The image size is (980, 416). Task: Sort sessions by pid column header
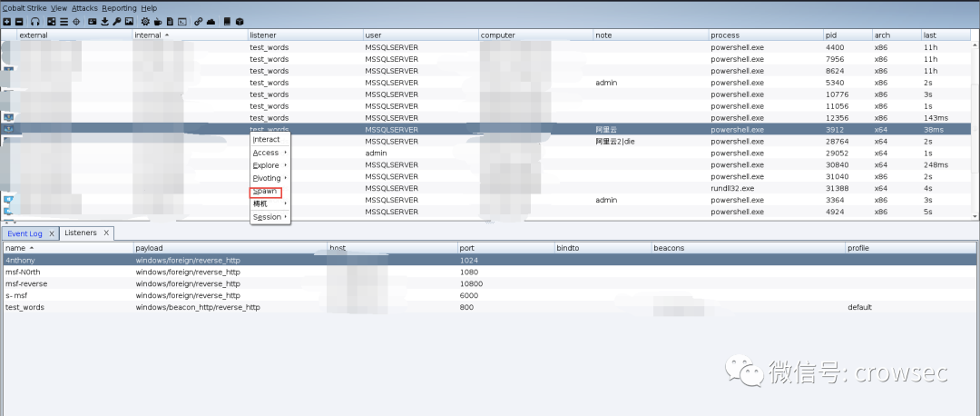848,35
